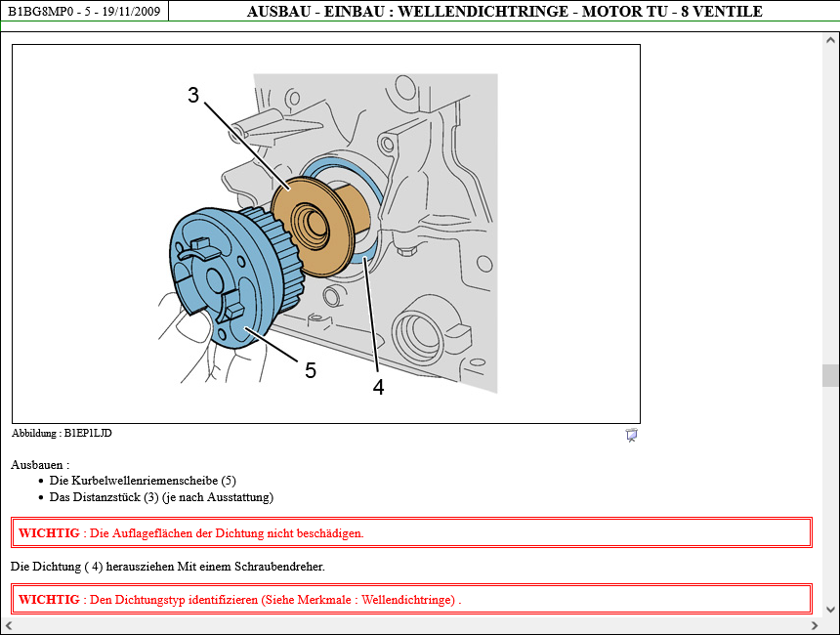This screenshot has height=635, width=840.
Task: Click the bullet item Die Kurbelwellenriemenscheibe (5)
Action: click(x=143, y=481)
